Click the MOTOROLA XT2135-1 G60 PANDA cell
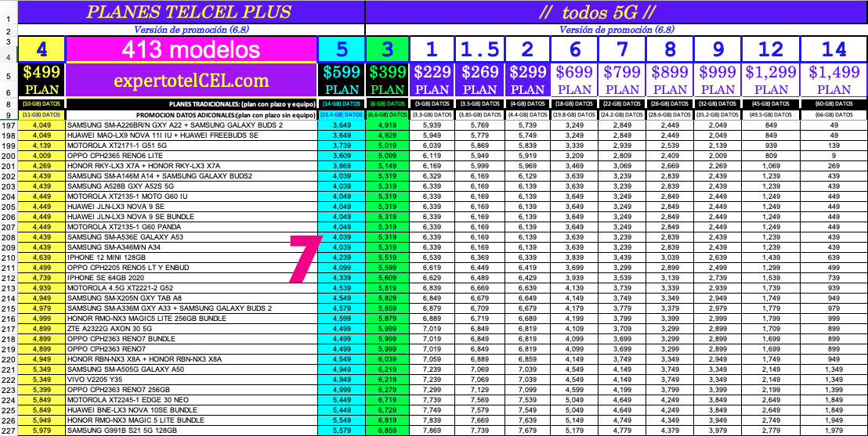Viewport: 868px width, 436px height. (x=191, y=227)
